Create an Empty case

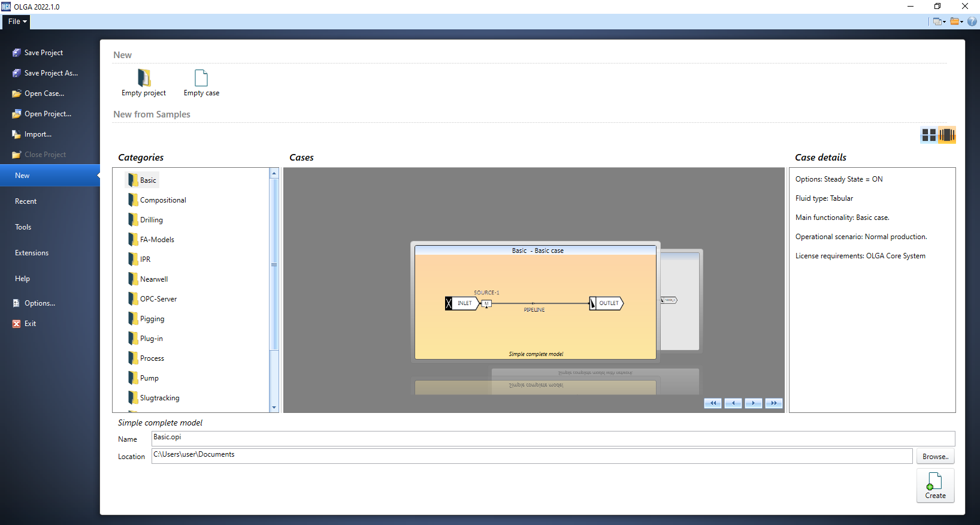pyautogui.click(x=201, y=83)
